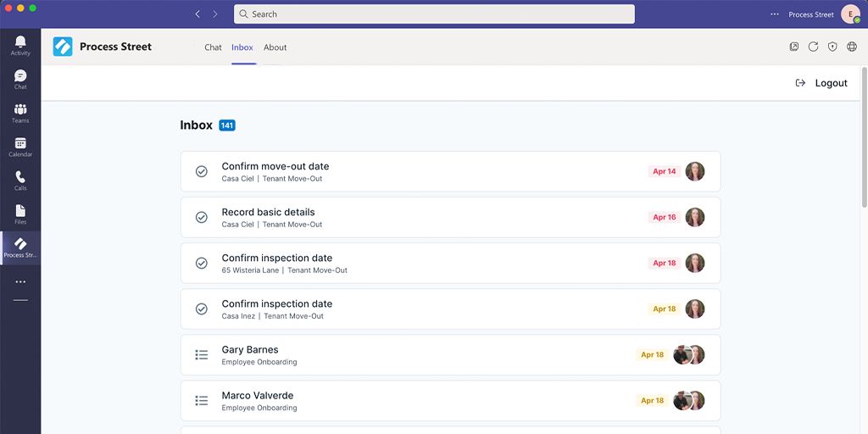Click the Logout button
Screen dimensions: 868x434
tap(821, 83)
